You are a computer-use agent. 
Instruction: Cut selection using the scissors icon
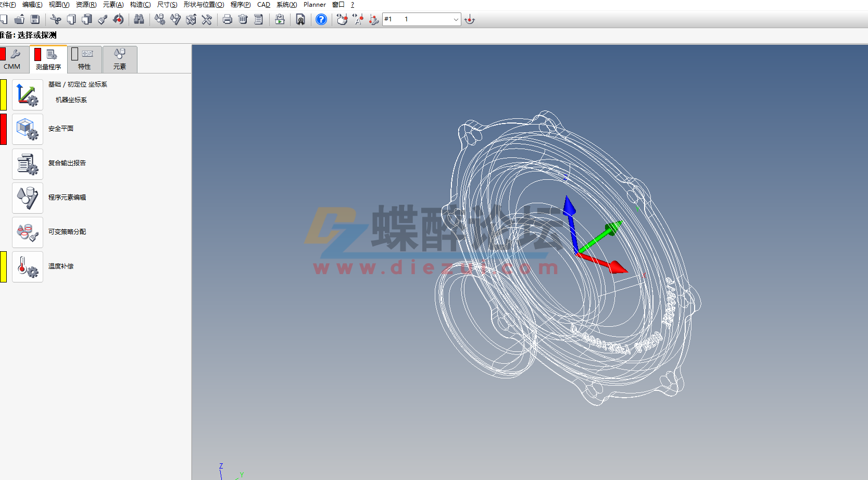[x=56, y=19]
